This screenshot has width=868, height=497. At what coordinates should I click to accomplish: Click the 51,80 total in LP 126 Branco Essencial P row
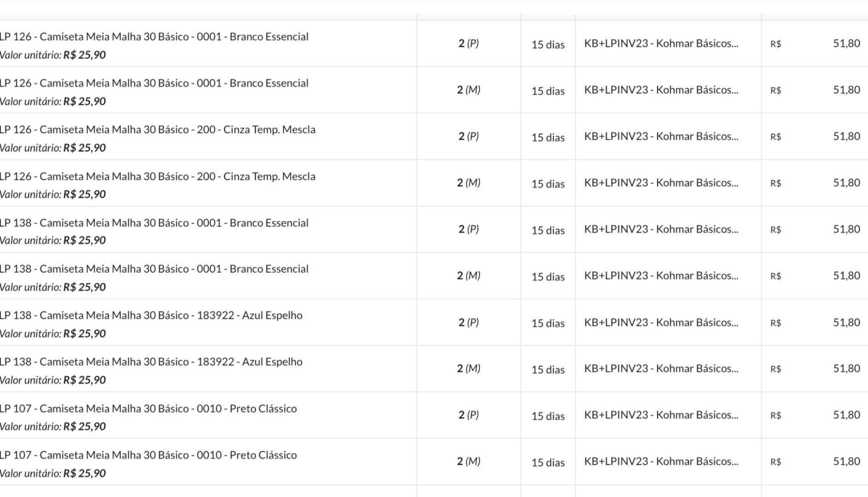[x=846, y=44]
